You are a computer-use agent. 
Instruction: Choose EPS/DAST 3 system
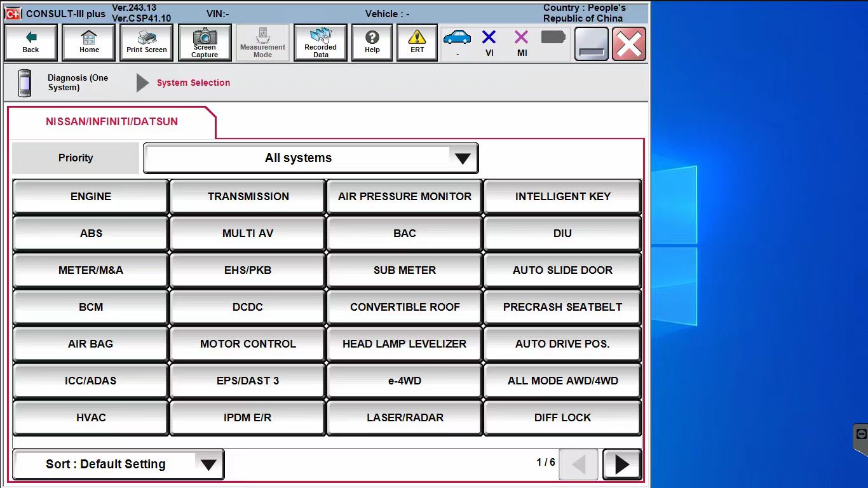(x=248, y=381)
